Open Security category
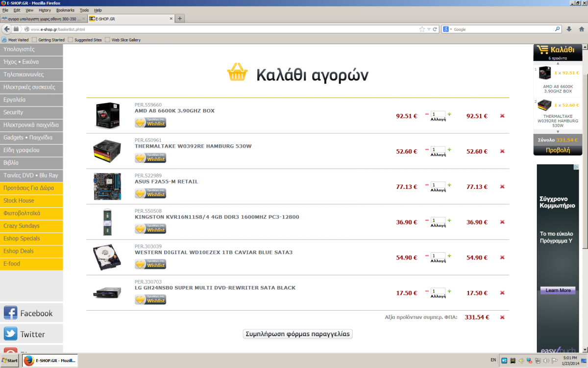The width and height of the screenshot is (588, 368). click(31, 112)
